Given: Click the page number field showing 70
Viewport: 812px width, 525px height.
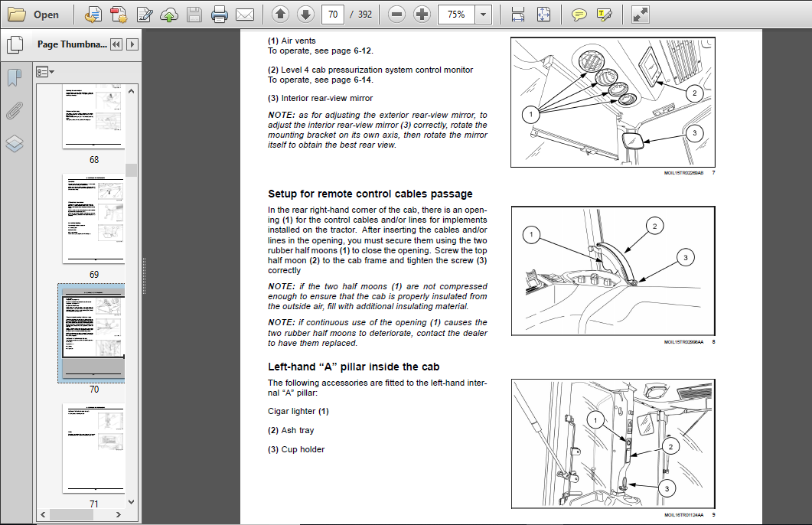Looking at the screenshot, I should point(333,15).
